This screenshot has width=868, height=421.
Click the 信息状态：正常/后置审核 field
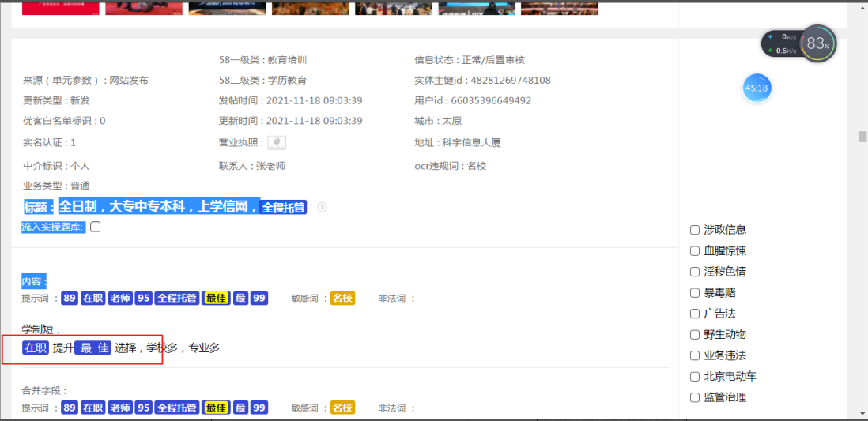(x=470, y=60)
